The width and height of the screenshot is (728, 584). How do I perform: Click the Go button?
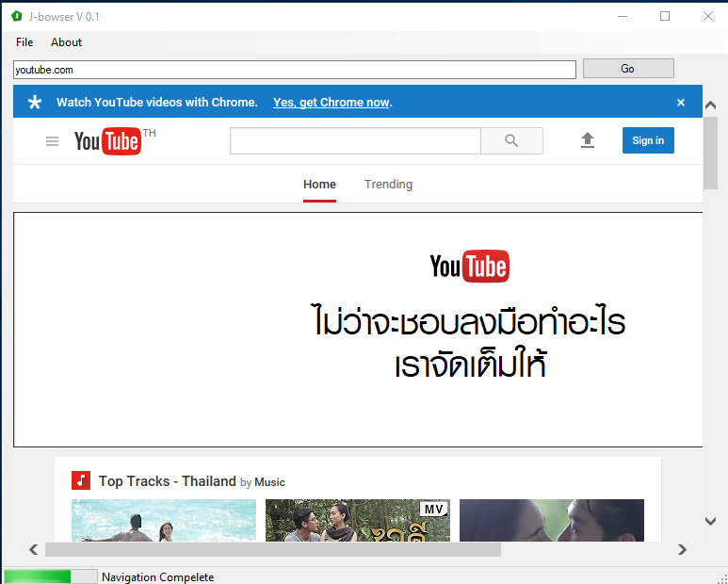coord(628,69)
